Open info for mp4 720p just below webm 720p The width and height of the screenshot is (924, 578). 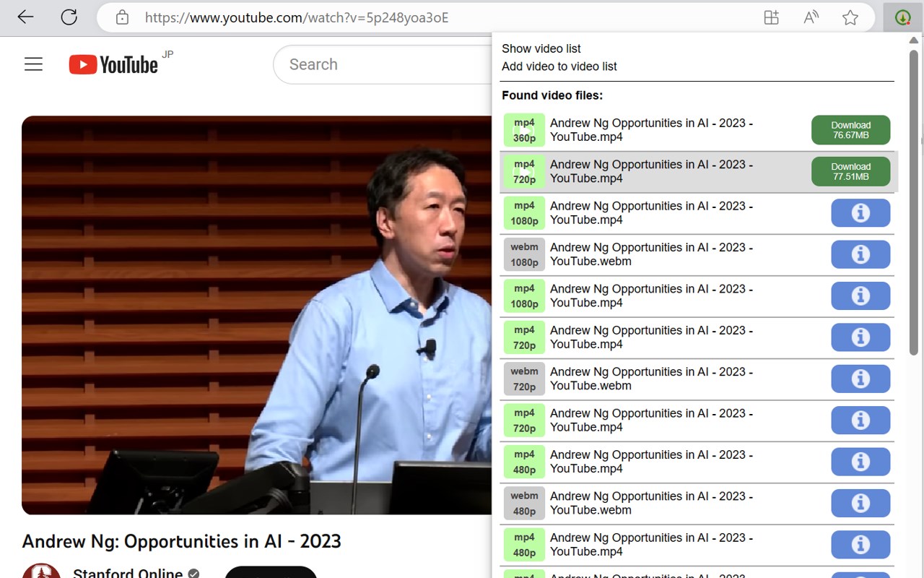coord(860,420)
